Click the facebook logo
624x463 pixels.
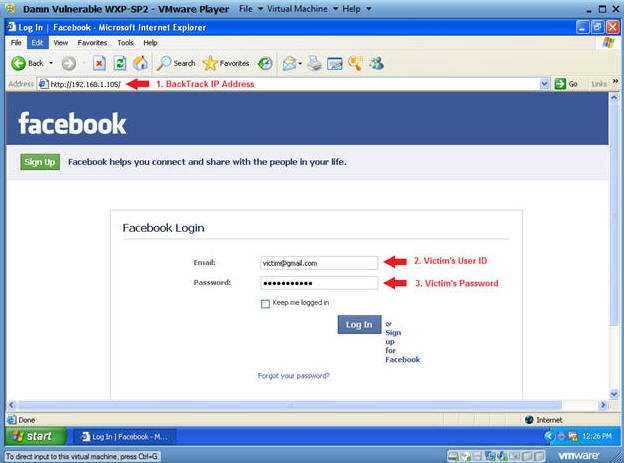coord(72,123)
